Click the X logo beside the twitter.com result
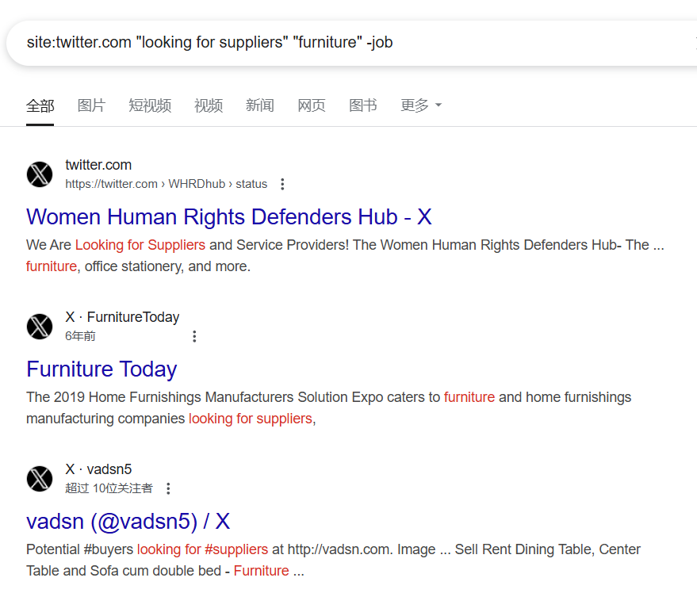 [40, 174]
